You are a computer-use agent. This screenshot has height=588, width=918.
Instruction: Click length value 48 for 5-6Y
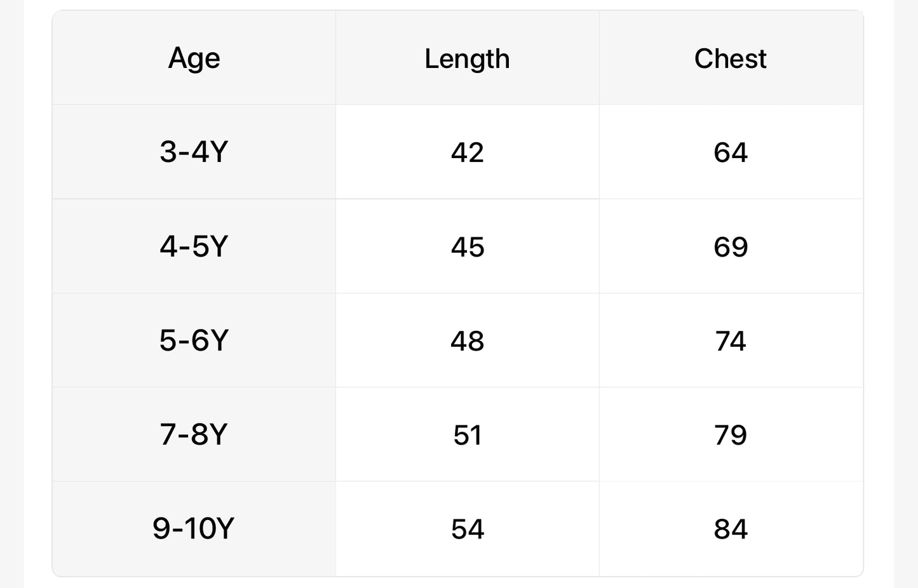(467, 341)
